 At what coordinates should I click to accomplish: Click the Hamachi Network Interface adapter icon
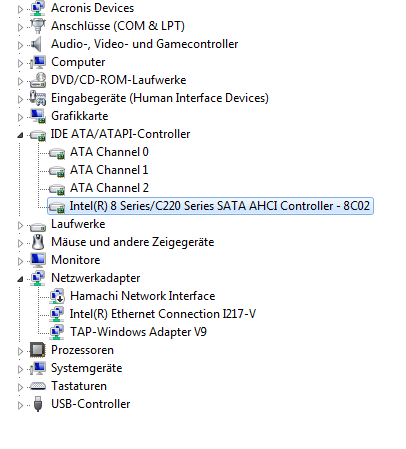tap(57, 296)
